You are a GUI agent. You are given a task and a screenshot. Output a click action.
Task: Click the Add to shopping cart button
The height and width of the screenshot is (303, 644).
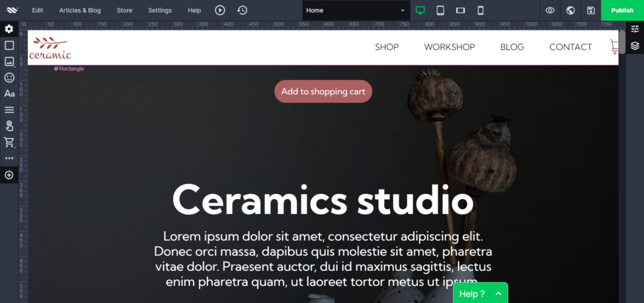[x=323, y=91]
